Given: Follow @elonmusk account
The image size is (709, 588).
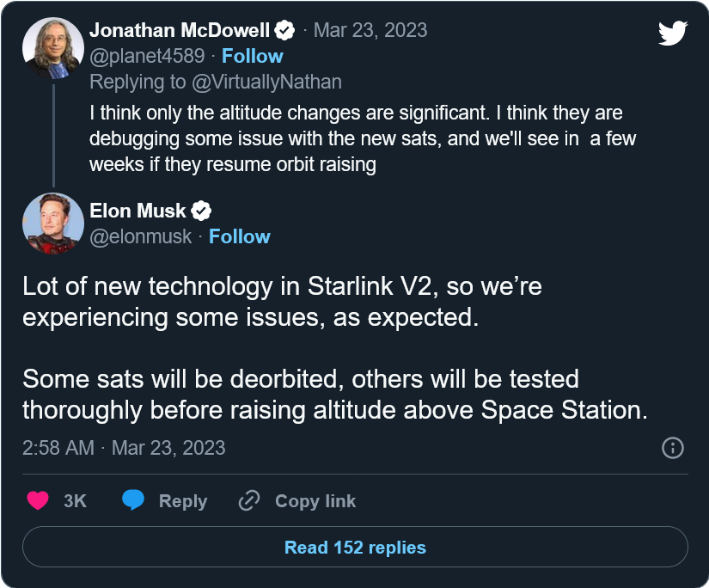Looking at the screenshot, I should click(x=239, y=236).
